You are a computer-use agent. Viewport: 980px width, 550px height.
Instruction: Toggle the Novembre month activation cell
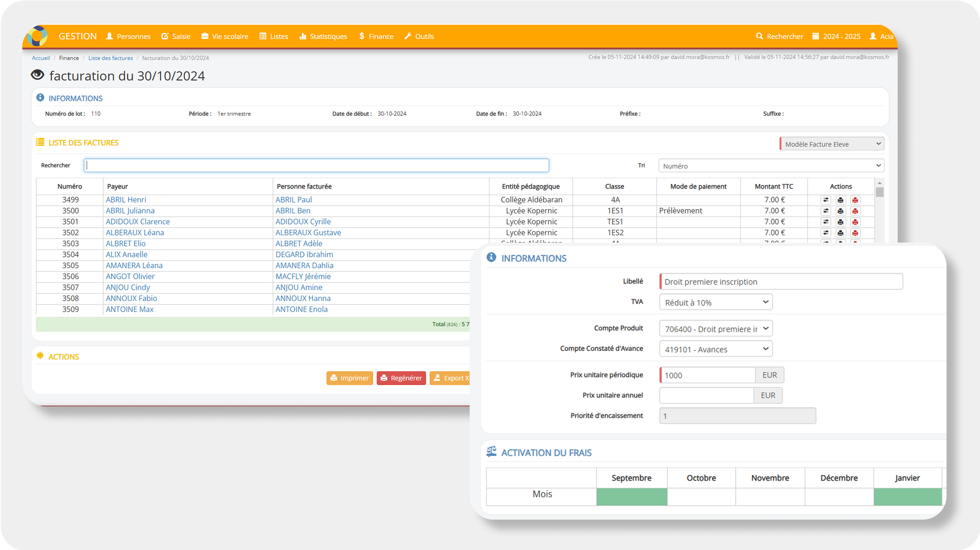770,497
